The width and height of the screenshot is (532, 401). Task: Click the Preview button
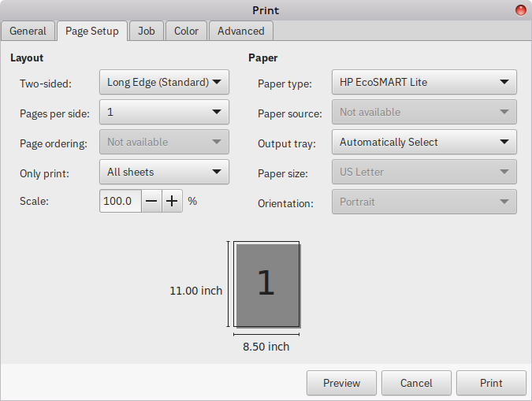click(341, 383)
